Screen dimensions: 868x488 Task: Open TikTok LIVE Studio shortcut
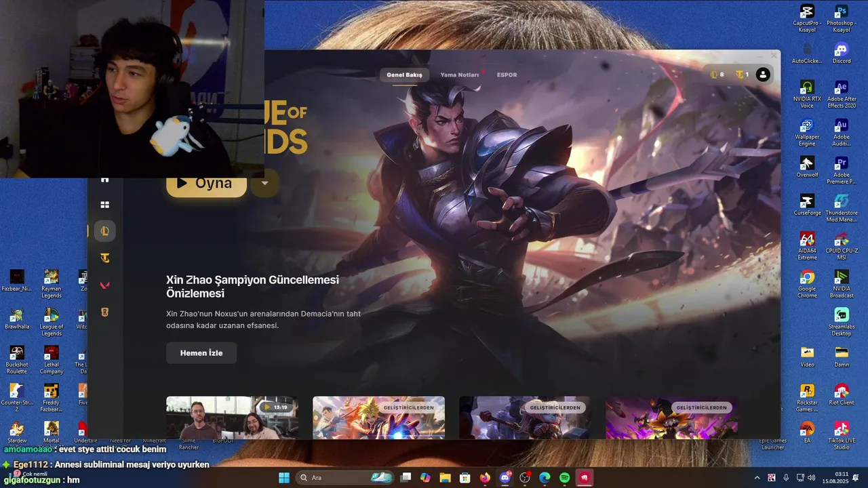point(841,436)
